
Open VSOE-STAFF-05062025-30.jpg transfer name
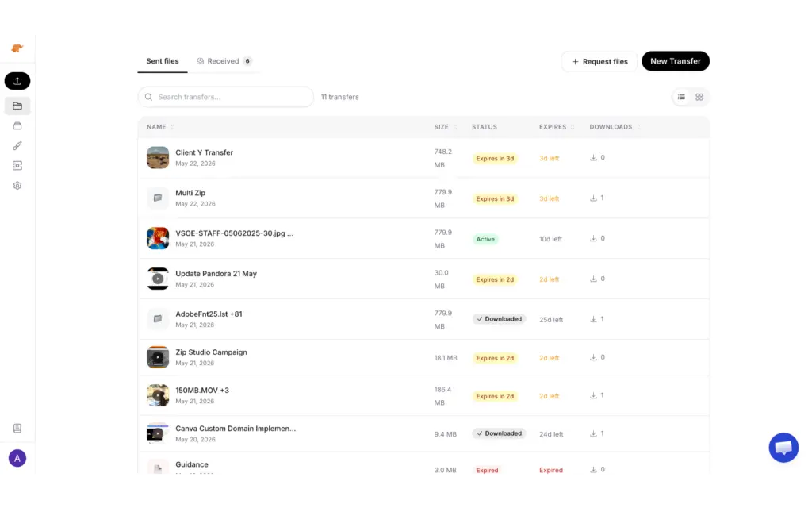tap(234, 233)
